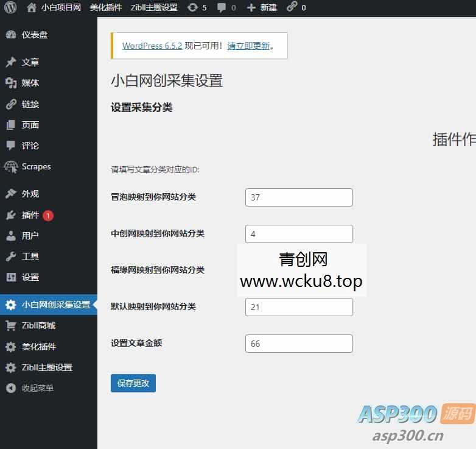Click the gear icon beside sidebar 美化插件

point(11,347)
